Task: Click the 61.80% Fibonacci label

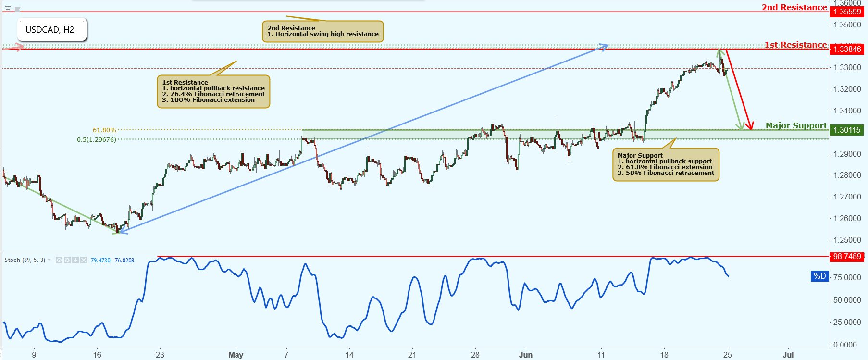Action: point(104,130)
